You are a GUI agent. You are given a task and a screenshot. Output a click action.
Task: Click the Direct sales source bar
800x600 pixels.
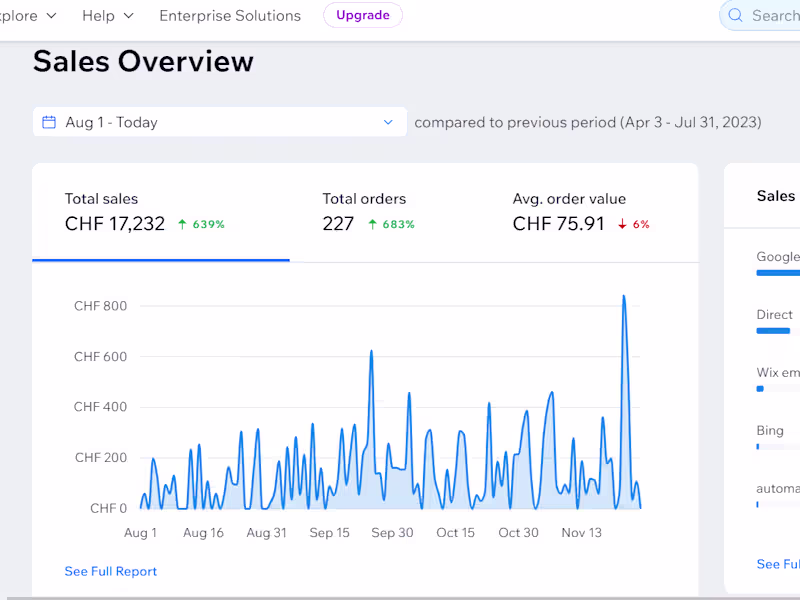pos(774,330)
